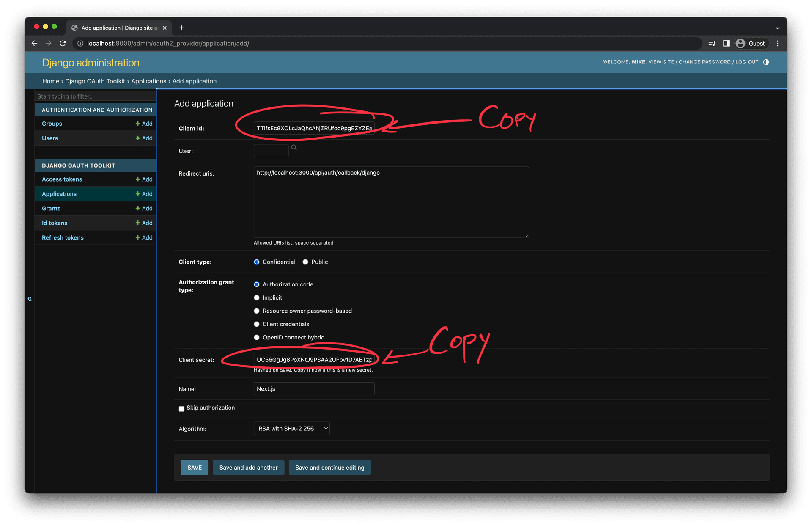Select the Confidential client type radio button
The width and height of the screenshot is (812, 526).
click(x=256, y=262)
